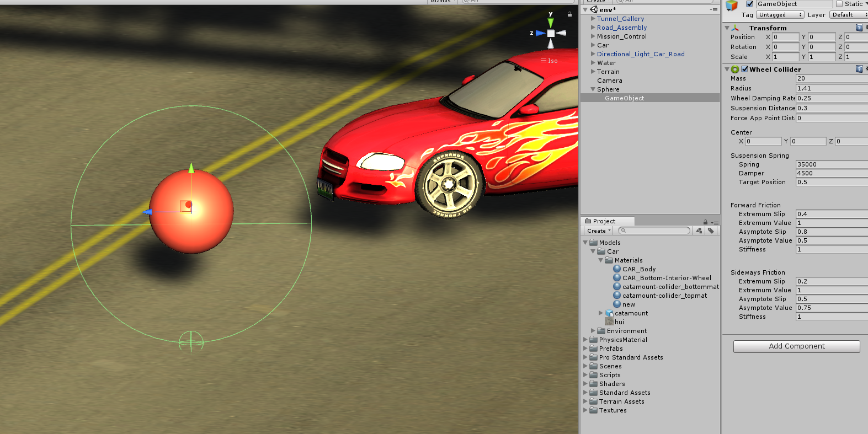The height and width of the screenshot is (434, 868).
Task: Click the Transform component axes icon
Action: [x=736, y=28]
